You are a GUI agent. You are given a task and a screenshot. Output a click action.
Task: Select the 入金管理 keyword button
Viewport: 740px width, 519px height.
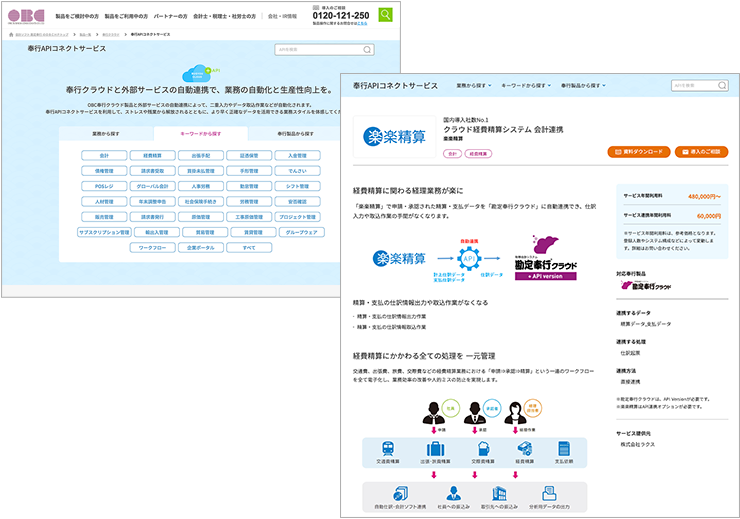297,155
